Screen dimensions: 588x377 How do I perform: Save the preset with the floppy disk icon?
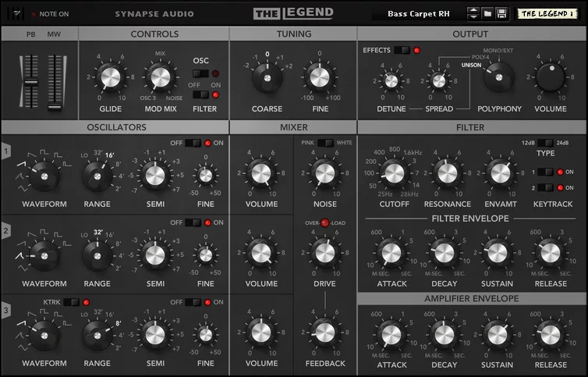[501, 14]
